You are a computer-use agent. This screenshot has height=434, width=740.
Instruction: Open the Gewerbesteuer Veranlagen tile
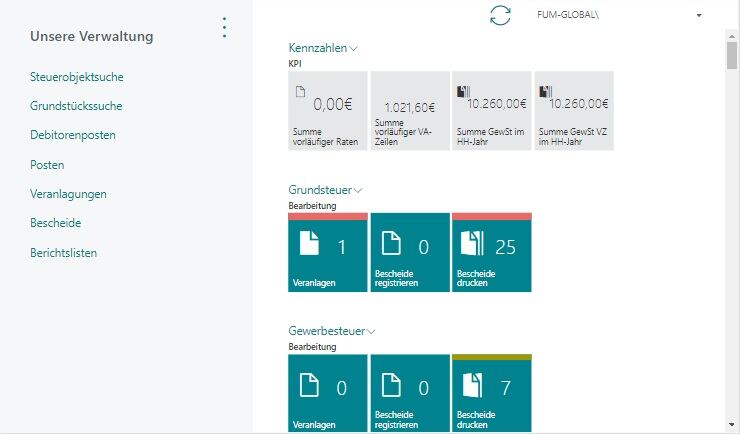[x=328, y=394]
